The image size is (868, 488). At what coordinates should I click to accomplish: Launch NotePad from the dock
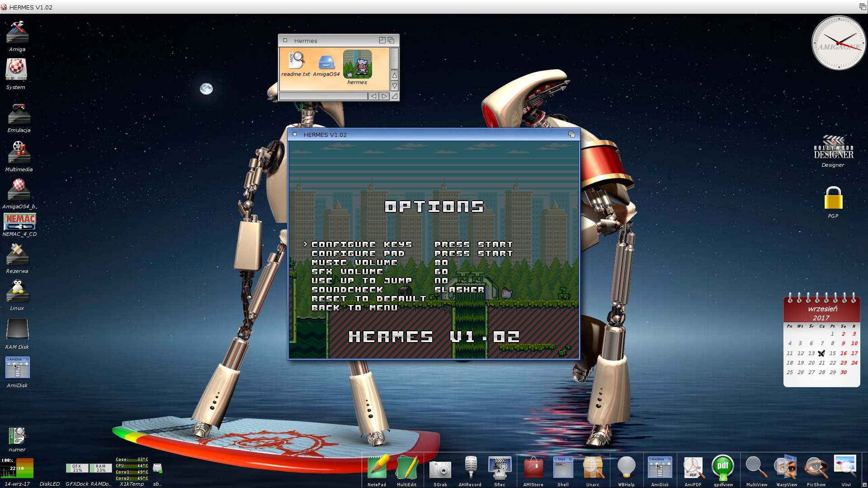[377, 467]
